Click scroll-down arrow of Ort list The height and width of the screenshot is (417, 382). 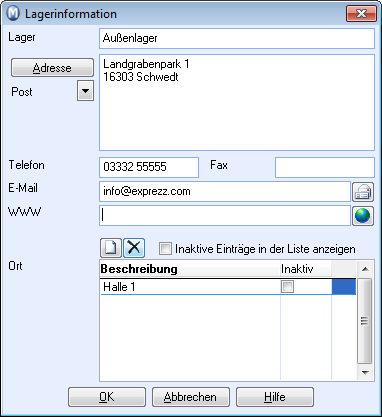pos(365,372)
